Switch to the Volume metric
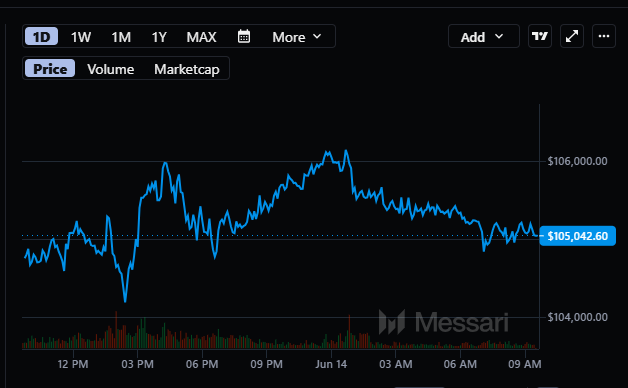 tap(111, 69)
